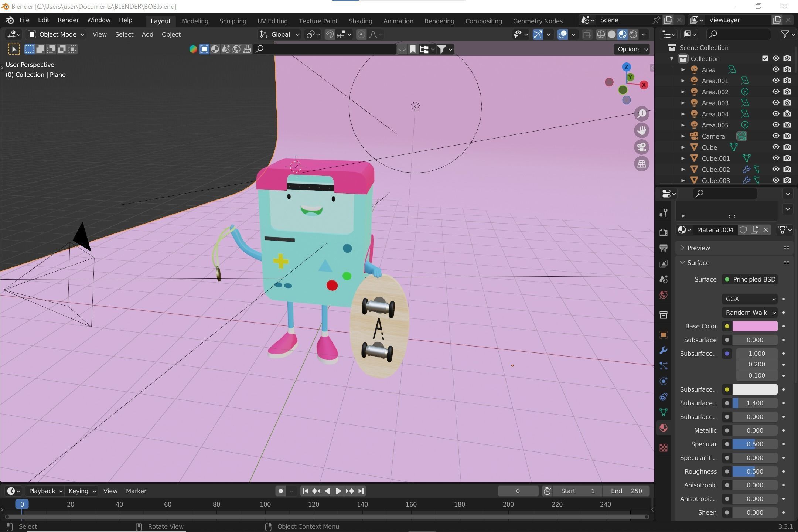
Task: Hide Area.001 in viewport
Action: point(776,81)
